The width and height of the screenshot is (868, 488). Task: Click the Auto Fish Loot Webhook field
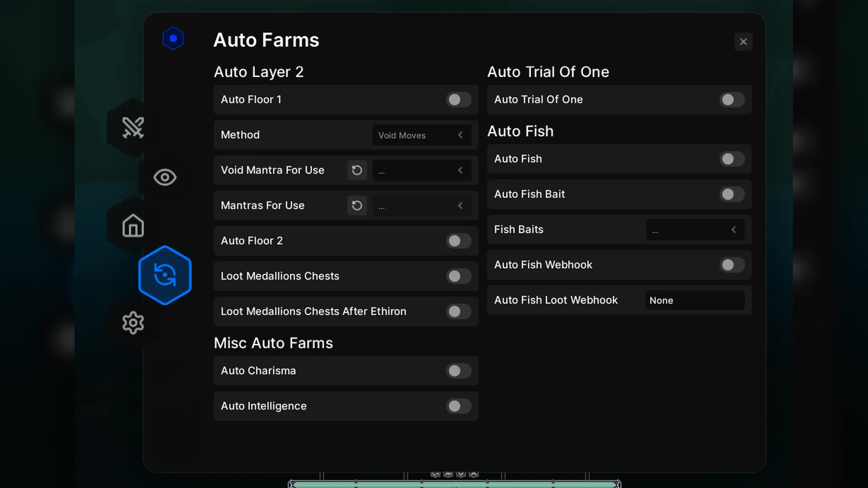point(694,300)
